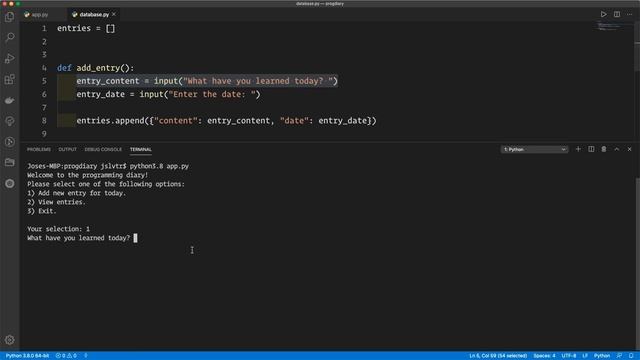Click terminal line '1) Add new entry for today.'
The image size is (640, 360).
76,193
